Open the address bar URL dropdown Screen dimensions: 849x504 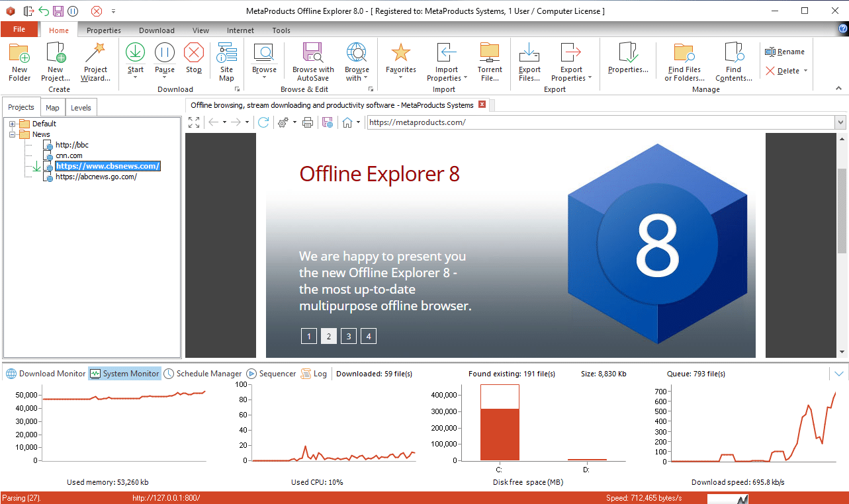pos(840,122)
